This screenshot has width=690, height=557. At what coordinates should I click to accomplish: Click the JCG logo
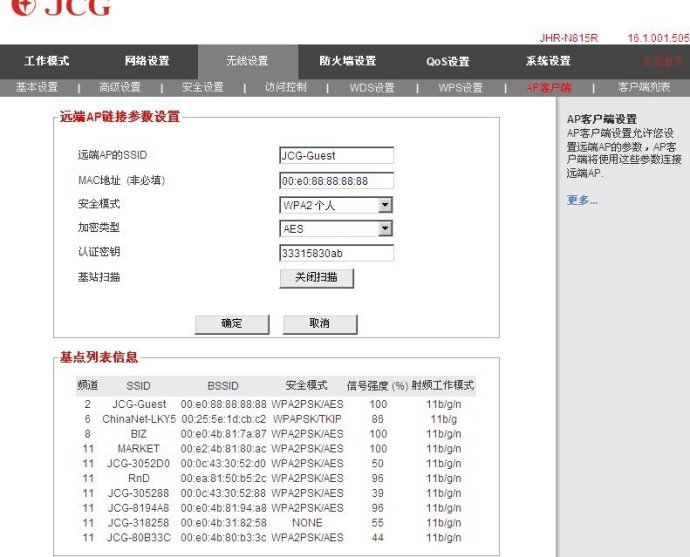(x=60, y=8)
